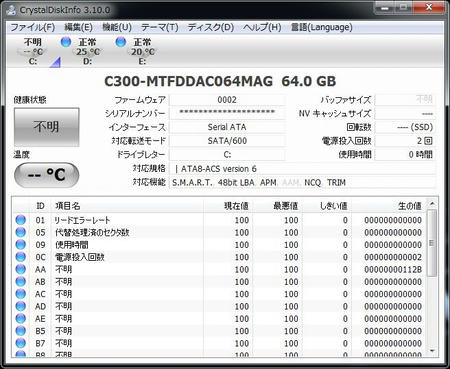Click status orb for attribute B5 row
The image size is (450, 369).
coord(21,331)
